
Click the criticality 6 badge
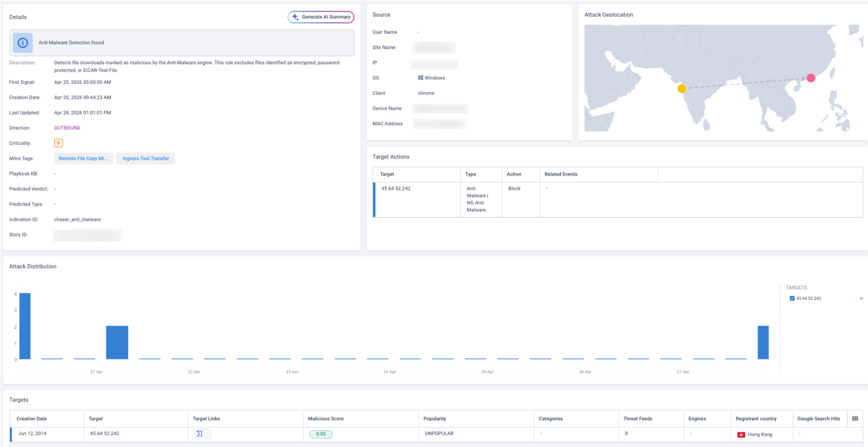(58, 143)
